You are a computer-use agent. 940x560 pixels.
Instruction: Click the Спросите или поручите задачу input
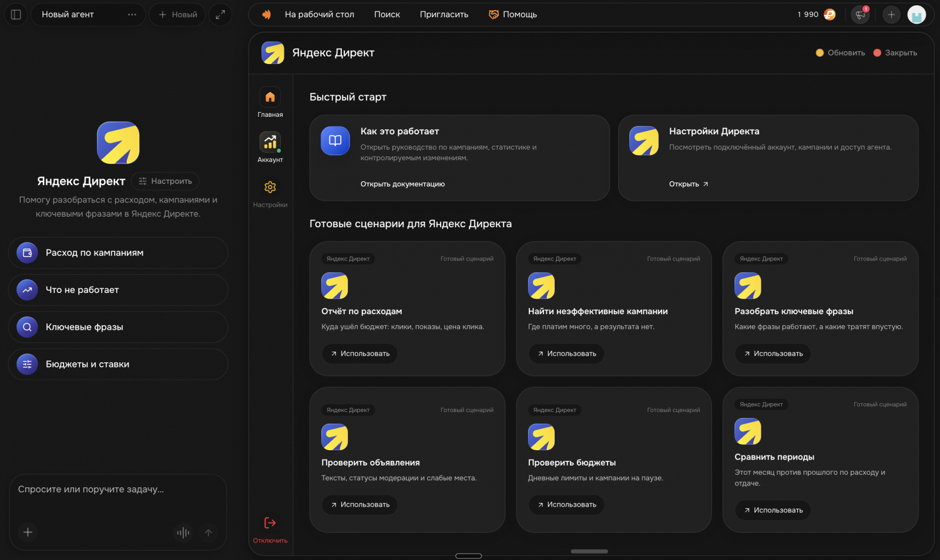(118, 490)
